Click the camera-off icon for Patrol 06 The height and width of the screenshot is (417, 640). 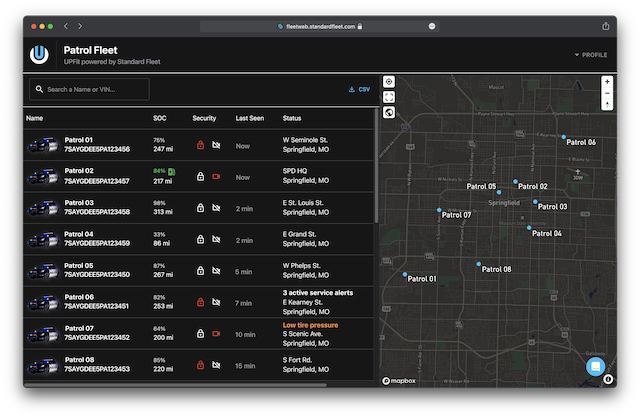(216, 302)
